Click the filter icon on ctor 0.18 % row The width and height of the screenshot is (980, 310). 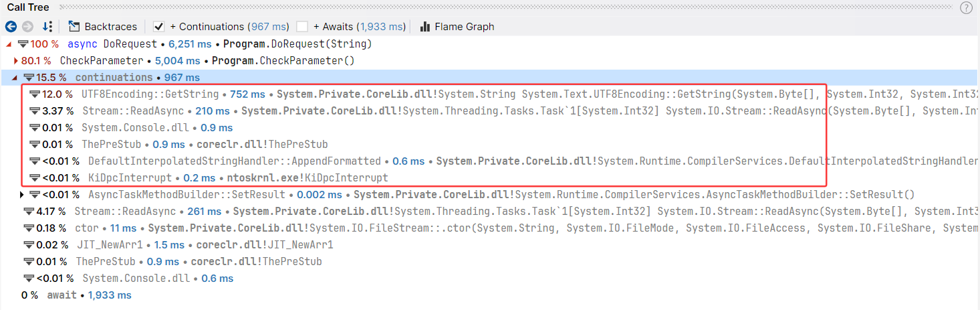pyautogui.click(x=28, y=228)
